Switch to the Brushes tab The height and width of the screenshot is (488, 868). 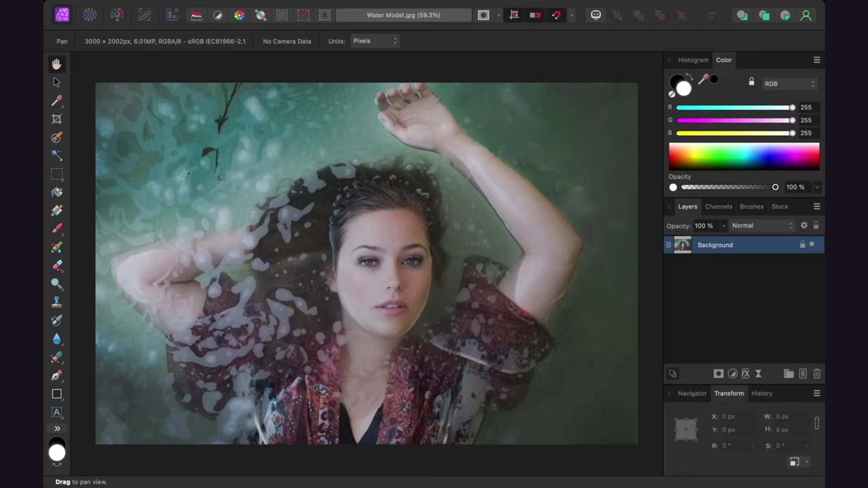[751, 207]
